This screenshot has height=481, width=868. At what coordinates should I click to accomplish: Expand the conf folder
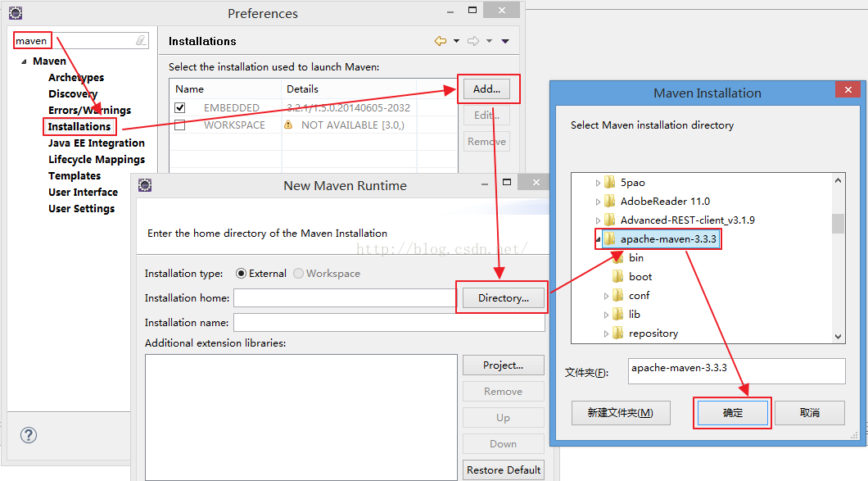point(606,296)
